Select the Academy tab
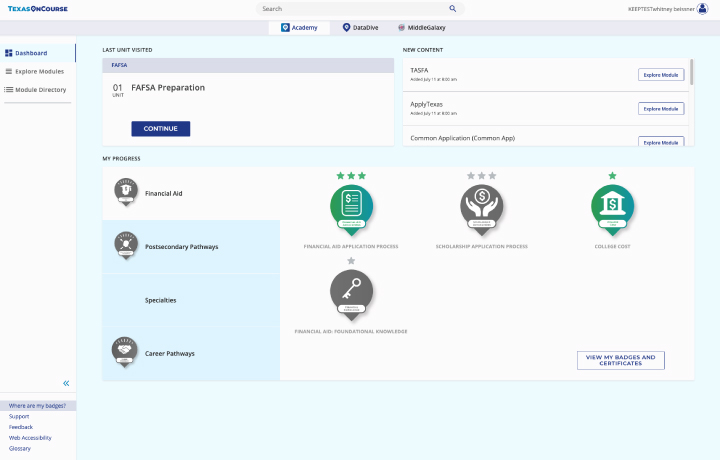720x460 pixels. point(299,28)
